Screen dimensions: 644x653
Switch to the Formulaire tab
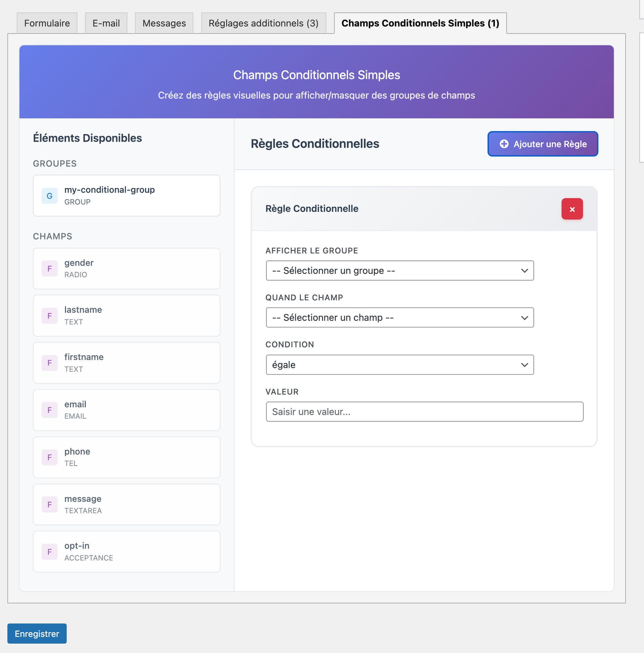pos(47,23)
